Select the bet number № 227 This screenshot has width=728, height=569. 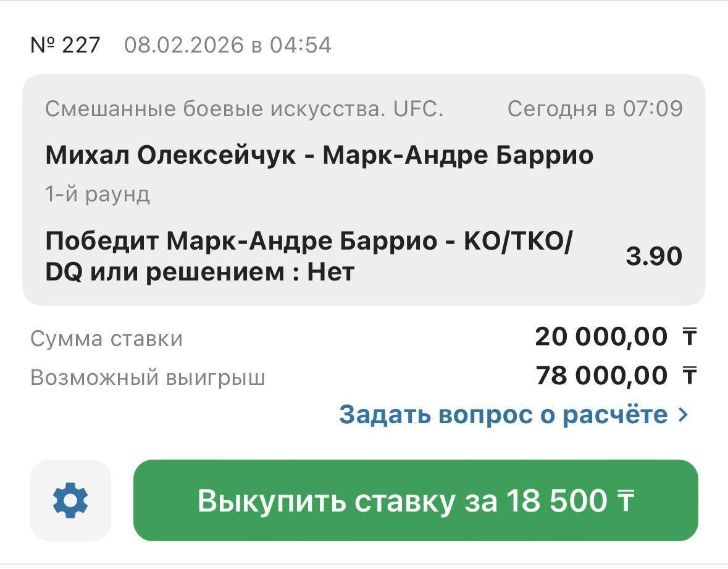pyautogui.click(x=65, y=45)
